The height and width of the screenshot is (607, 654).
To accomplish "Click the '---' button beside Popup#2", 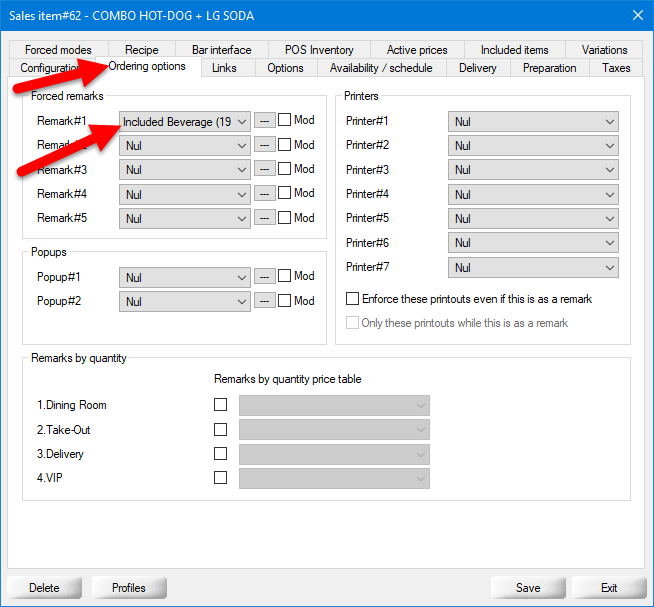I will point(264,301).
